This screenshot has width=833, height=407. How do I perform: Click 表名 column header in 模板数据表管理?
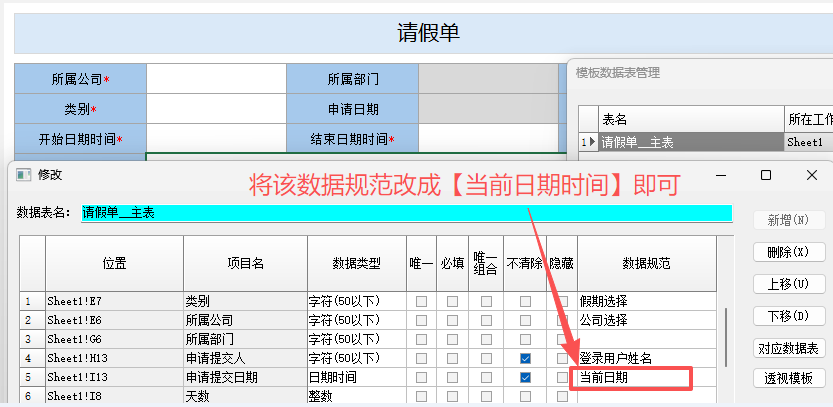[x=692, y=120]
